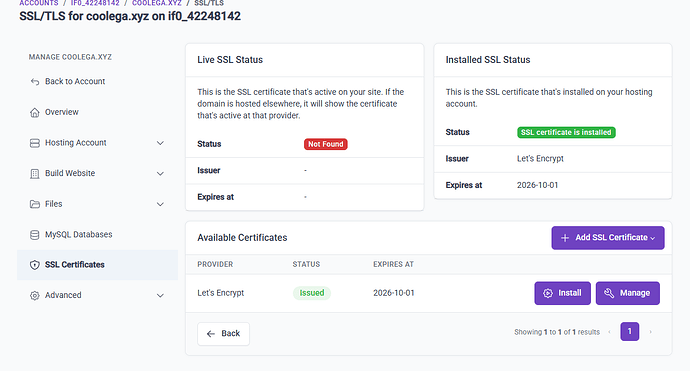Click the Build Website building icon
This screenshot has height=371, width=690.
(35, 173)
